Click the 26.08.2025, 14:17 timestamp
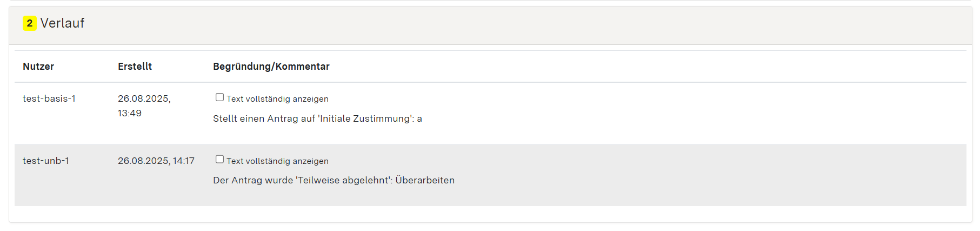This screenshot has height=231, width=980. pos(156,161)
